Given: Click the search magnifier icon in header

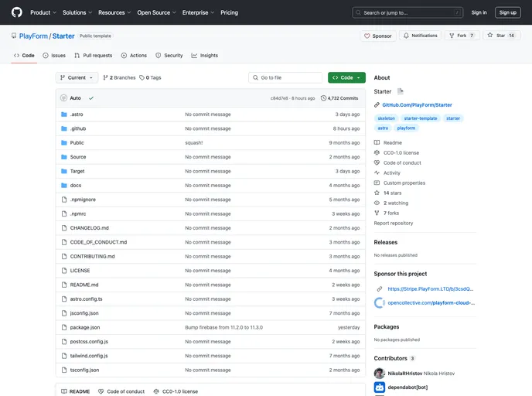Looking at the screenshot, I should coord(358,12).
